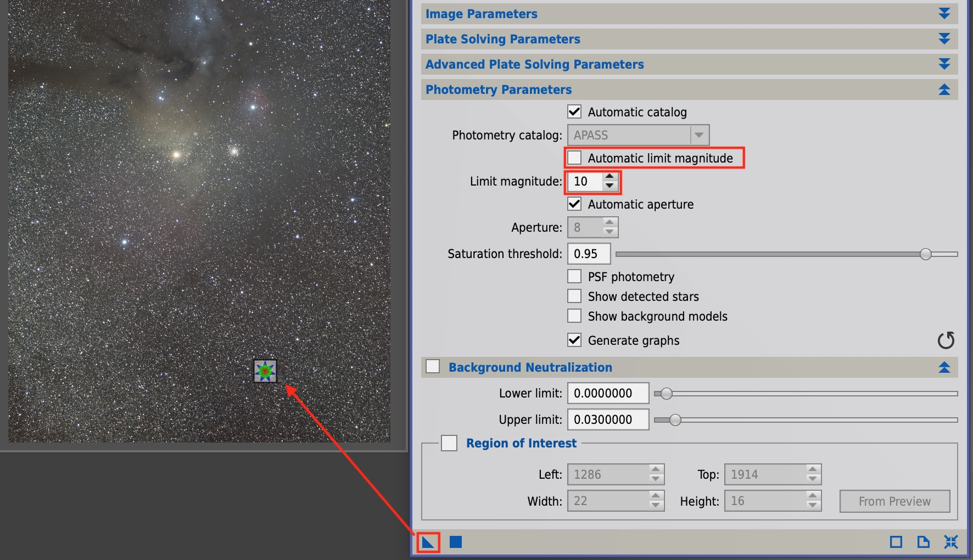Click the Track View checkbox icon in bottom bar
The image size is (973, 560).
896,542
